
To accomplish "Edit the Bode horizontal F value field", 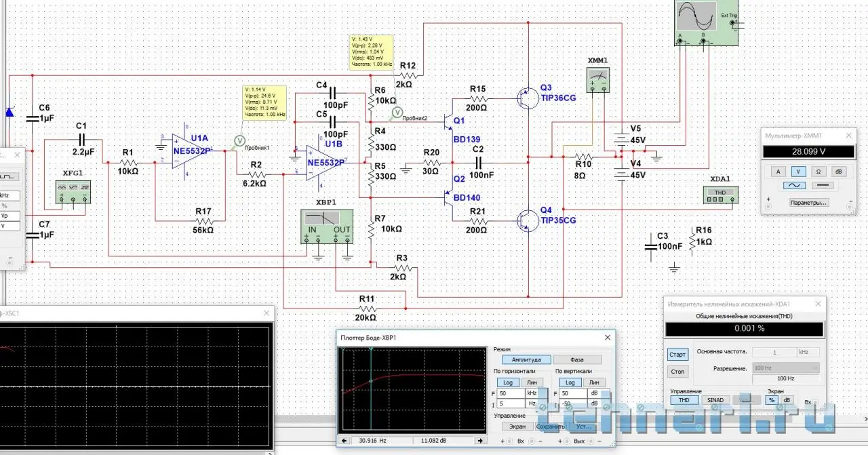I will pyautogui.click(x=509, y=393).
